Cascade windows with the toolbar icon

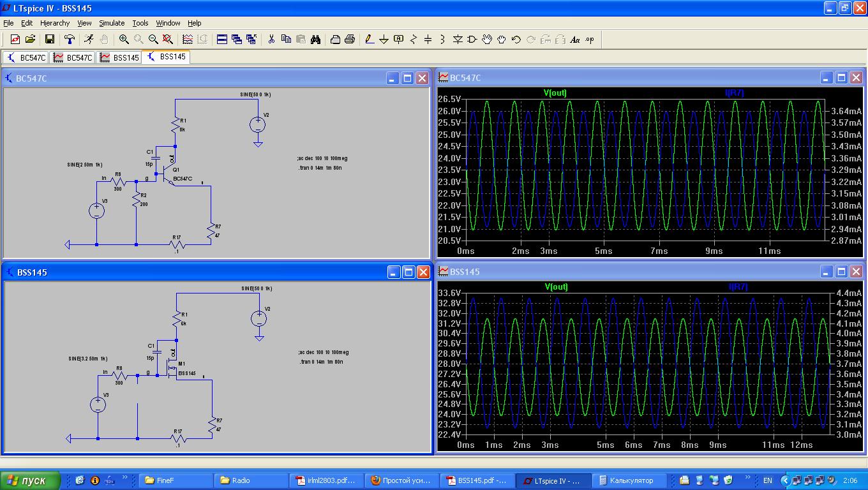[237, 40]
